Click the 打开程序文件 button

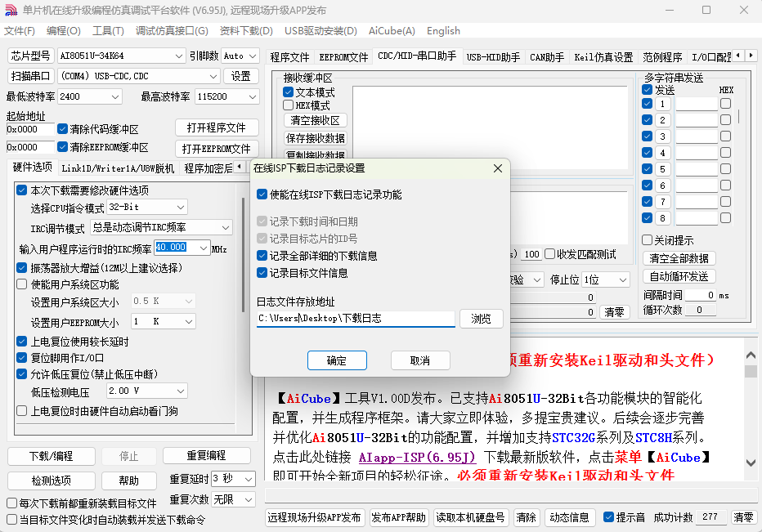(x=217, y=127)
